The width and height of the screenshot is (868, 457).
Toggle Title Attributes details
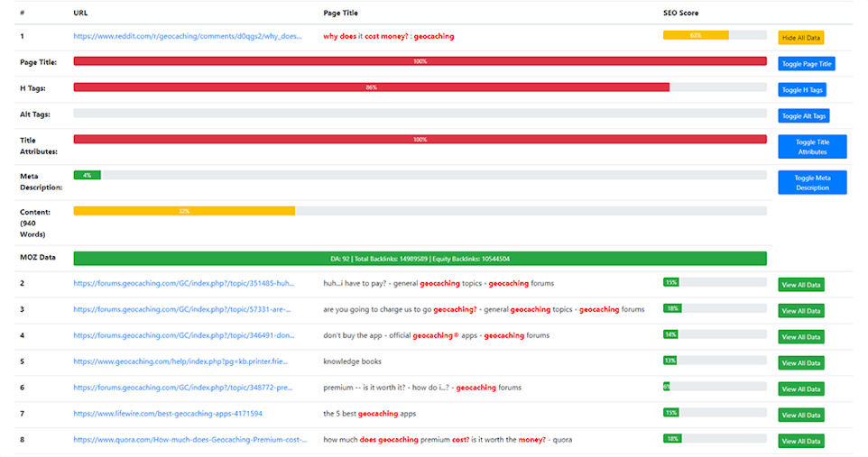pyautogui.click(x=812, y=147)
